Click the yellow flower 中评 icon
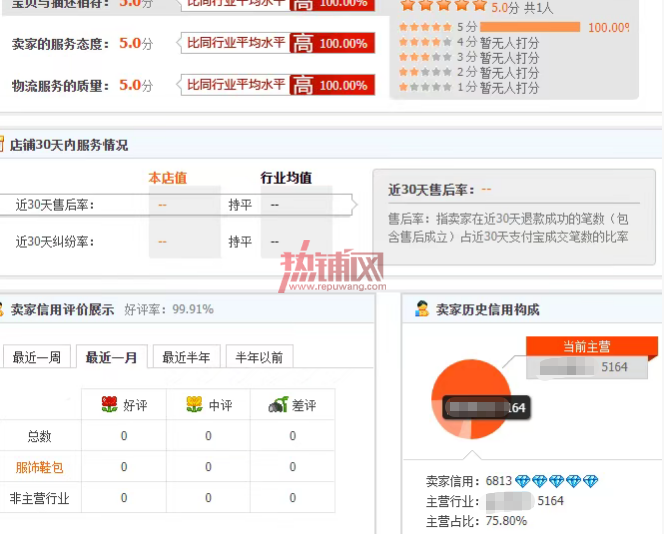Viewport: 664px width, 534px height. (x=194, y=404)
